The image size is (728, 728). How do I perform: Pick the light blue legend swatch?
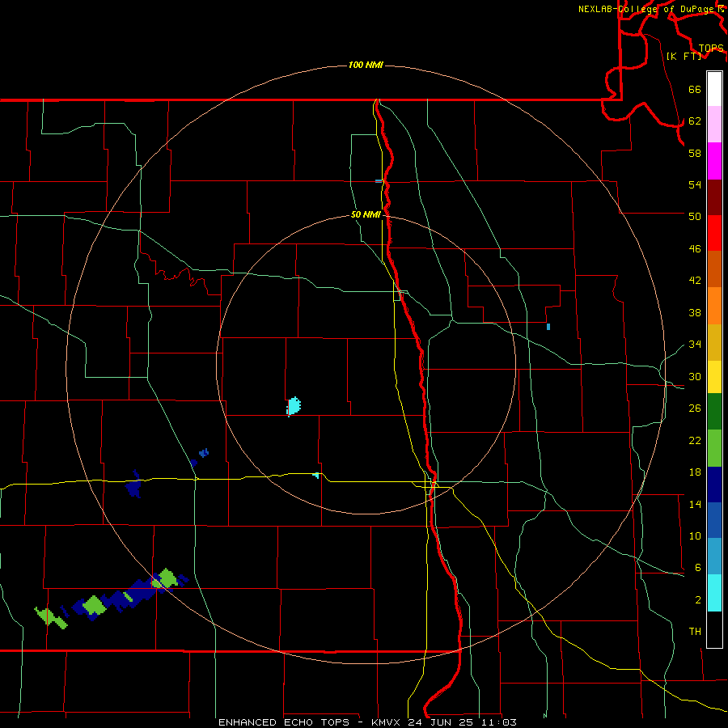tap(714, 557)
